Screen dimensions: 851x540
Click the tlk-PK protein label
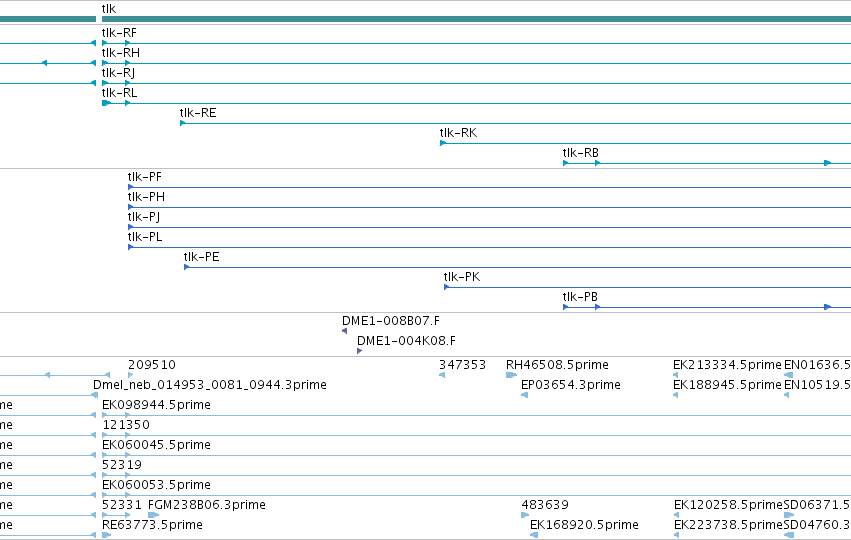click(462, 278)
